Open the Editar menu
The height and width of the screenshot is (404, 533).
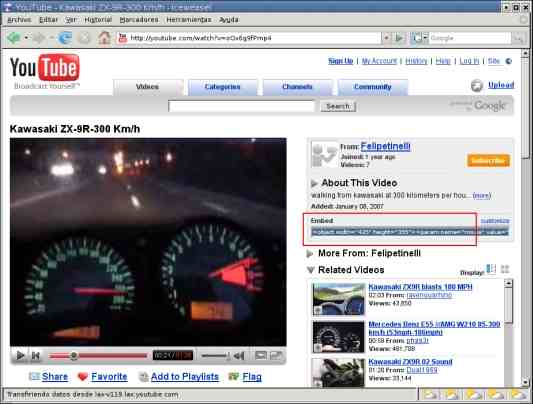pos(48,20)
